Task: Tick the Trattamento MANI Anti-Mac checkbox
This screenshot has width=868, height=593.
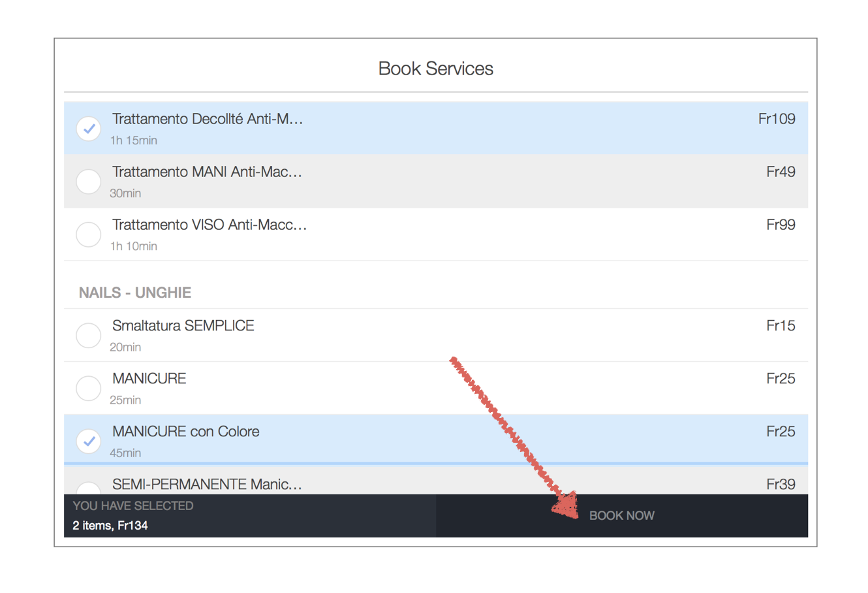Action: pyautogui.click(x=89, y=182)
